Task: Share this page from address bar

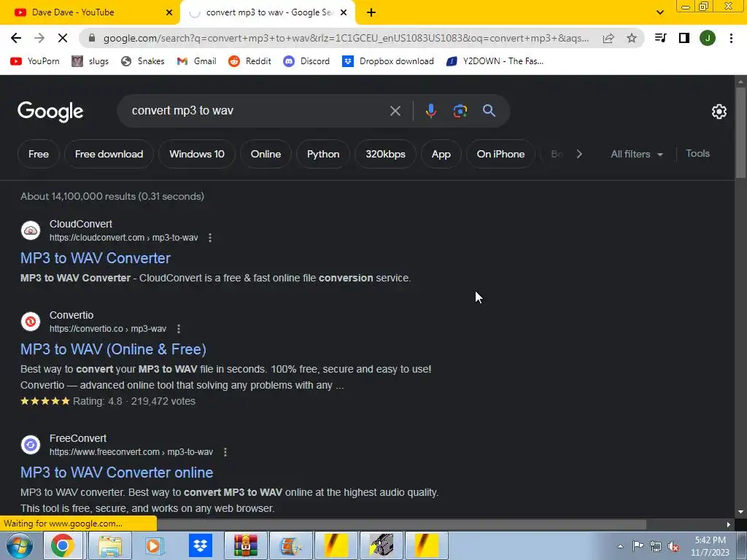Action: pyautogui.click(x=608, y=38)
